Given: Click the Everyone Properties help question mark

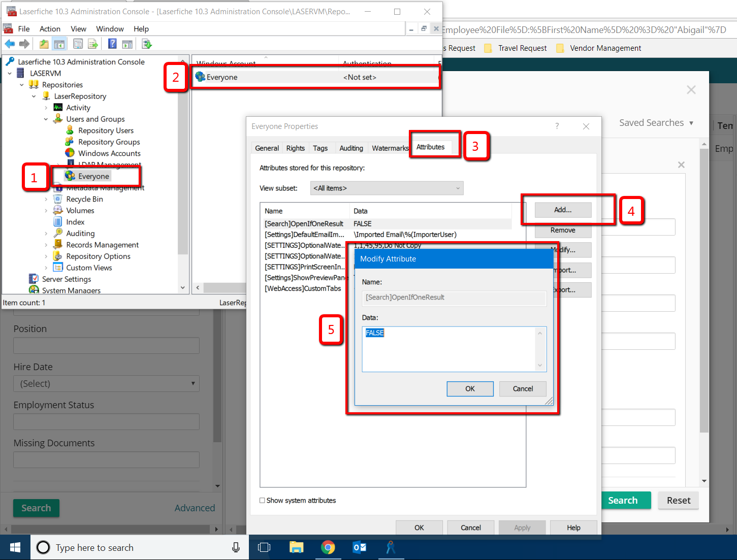Looking at the screenshot, I should [557, 126].
